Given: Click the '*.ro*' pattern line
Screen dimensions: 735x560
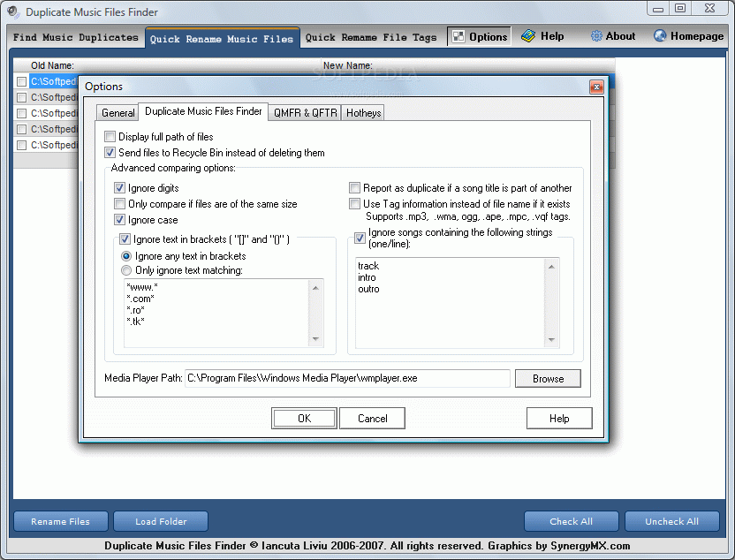Looking at the screenshot, I should click(135, 310).
